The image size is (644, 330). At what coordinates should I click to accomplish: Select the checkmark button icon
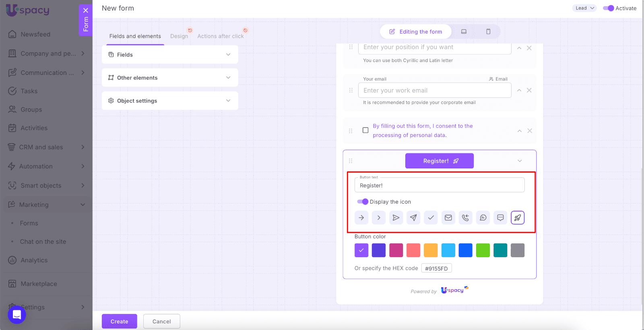tap(431, 218)
